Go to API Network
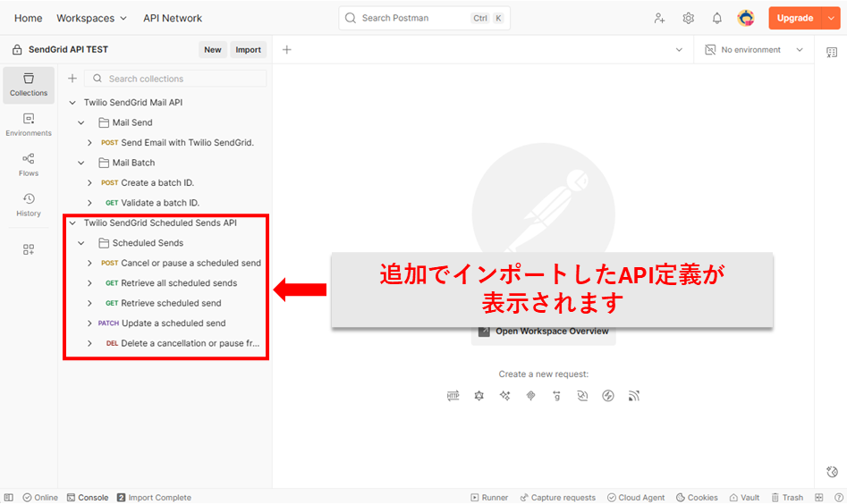Viewport: 847px width, 504px height. coord(173,18)
